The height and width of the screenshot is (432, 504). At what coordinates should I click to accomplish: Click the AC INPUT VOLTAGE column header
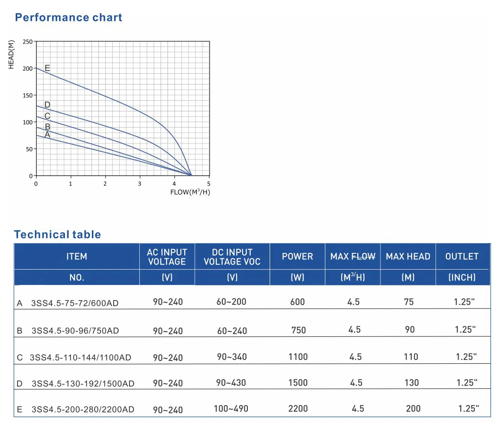167,257
